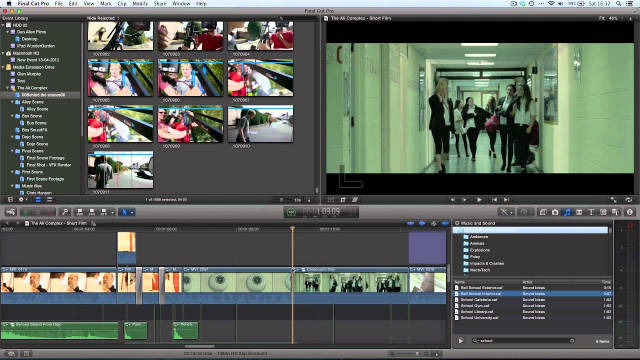
Task: Open the Photos browser camera icon
Action: (x=555, y=212)
